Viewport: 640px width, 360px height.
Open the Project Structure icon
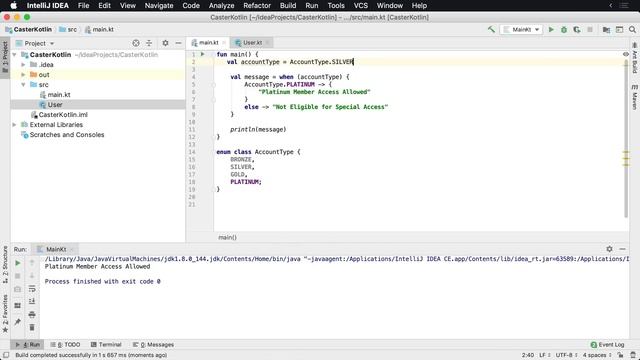[x=606, y=29]
